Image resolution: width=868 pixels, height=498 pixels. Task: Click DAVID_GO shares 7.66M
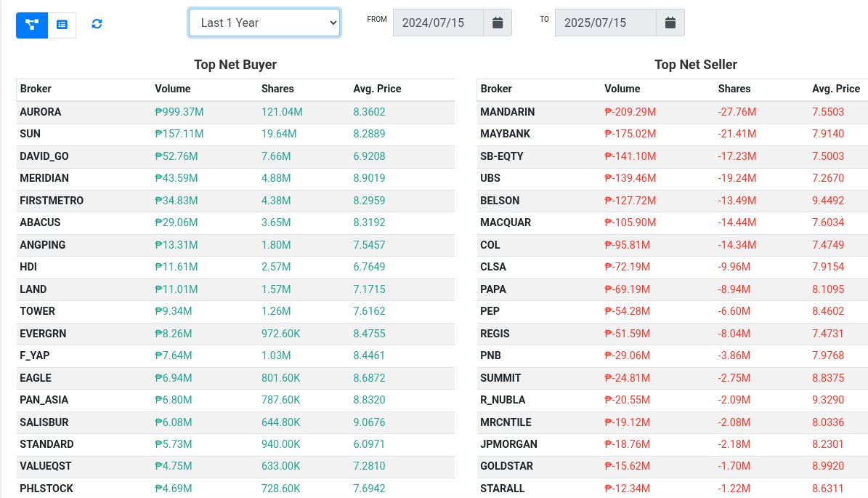276,156
